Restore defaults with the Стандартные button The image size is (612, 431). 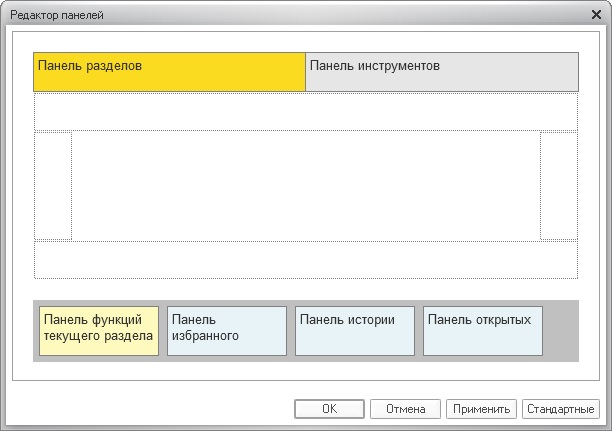(x=560, y=409)
